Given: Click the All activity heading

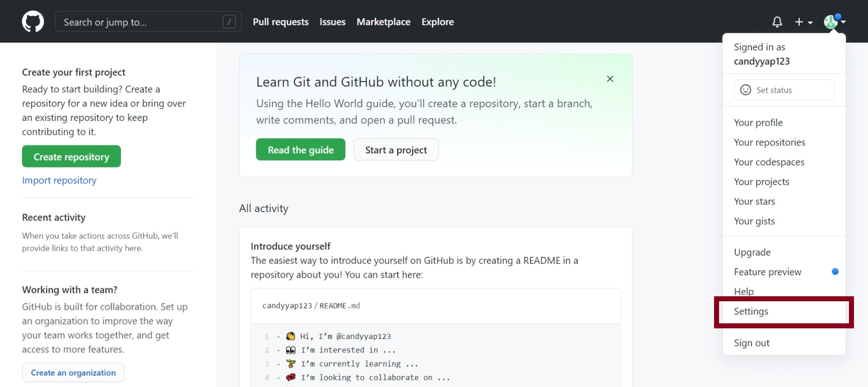Looking at the screenshot, I should click(264, 209).
